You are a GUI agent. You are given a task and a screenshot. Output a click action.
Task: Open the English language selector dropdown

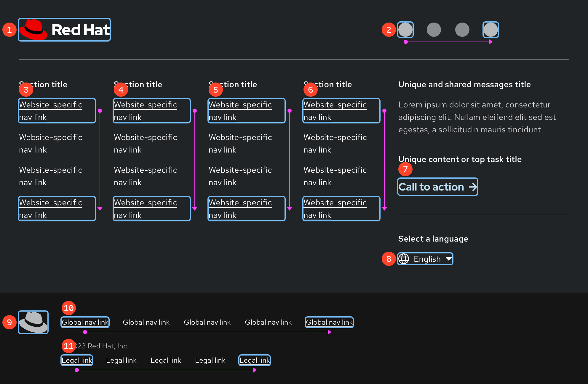pyautogui.click(x=425, y=259)
